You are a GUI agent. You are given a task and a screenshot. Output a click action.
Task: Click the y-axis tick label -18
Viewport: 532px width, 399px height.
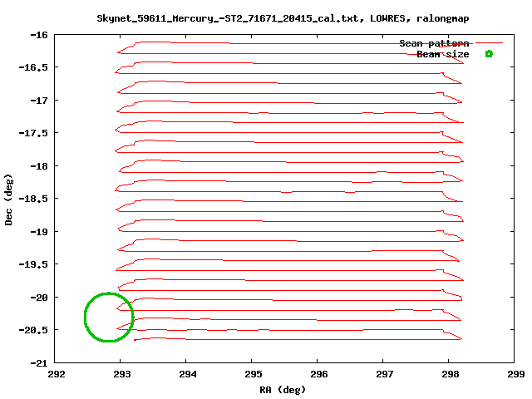[39, 166]
